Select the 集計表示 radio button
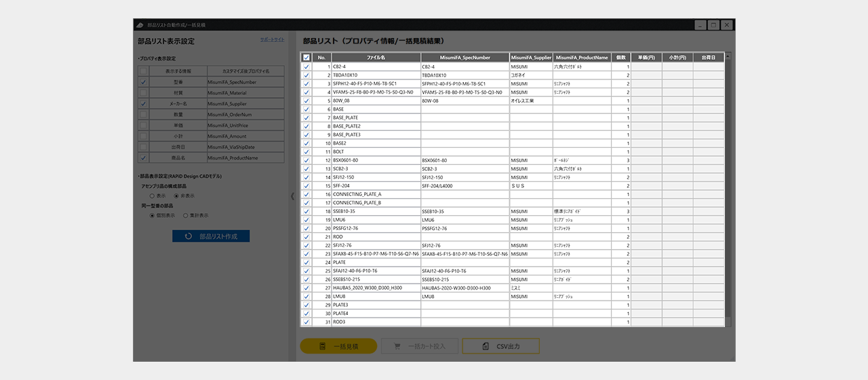 point(185,215)
